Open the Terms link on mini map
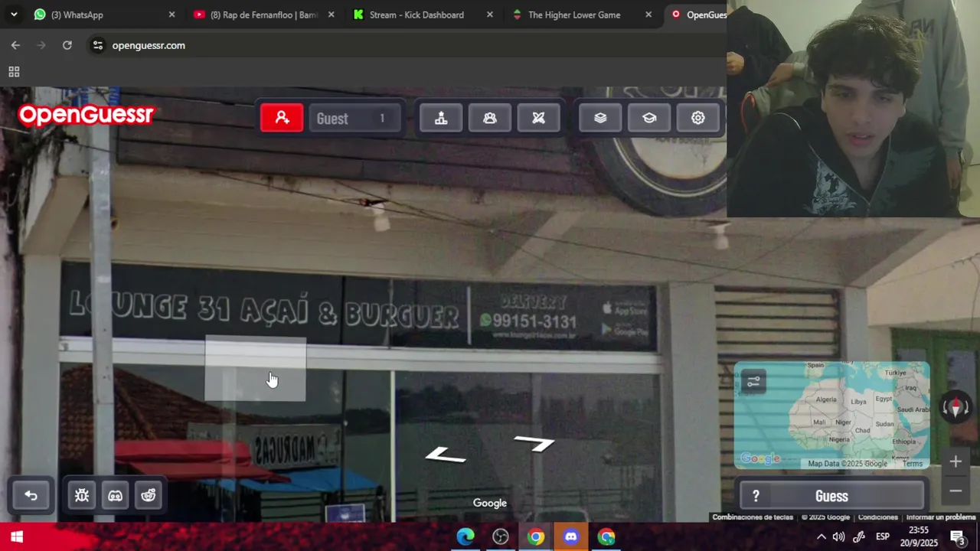 [x=913, y=464]
